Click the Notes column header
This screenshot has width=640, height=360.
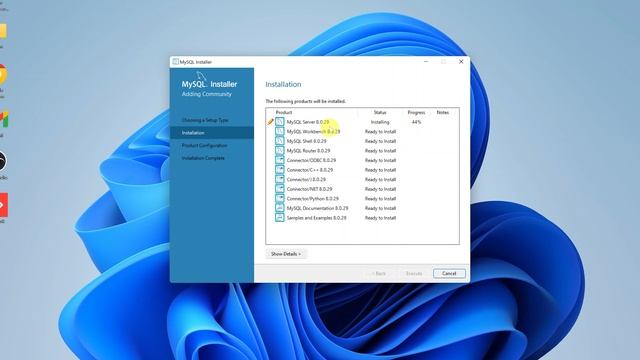click(442, 112)
